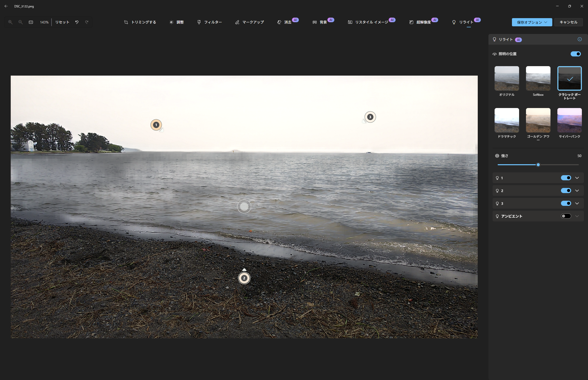Disable light 2 toggle
The image size is (588, 380).
click(x=566, y=191)
